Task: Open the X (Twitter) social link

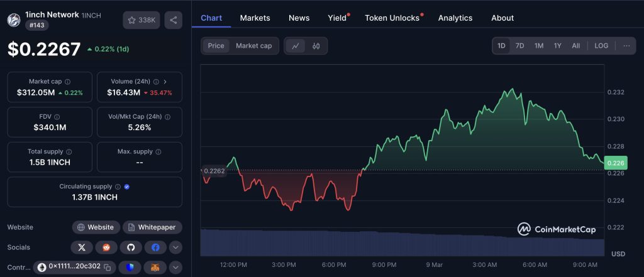Action: point(82,247)
